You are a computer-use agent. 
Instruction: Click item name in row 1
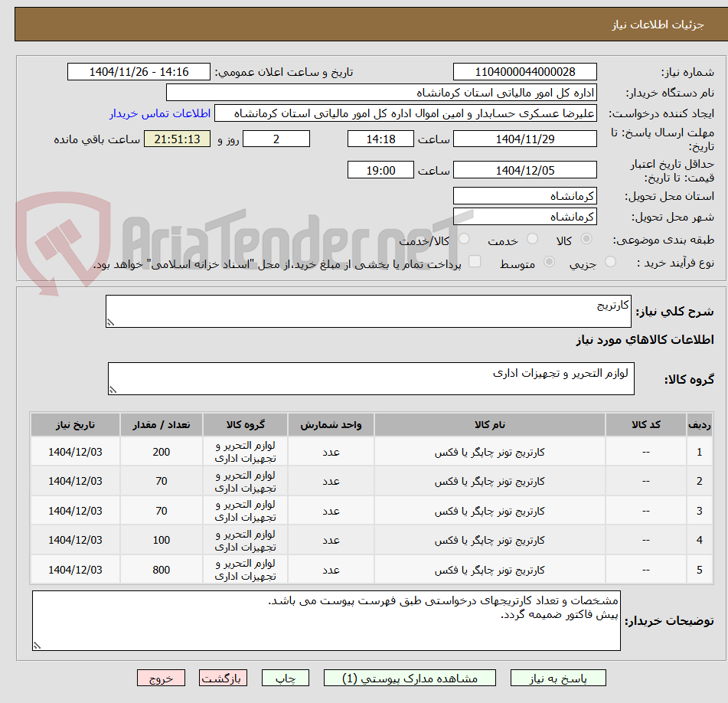[489, 452]
